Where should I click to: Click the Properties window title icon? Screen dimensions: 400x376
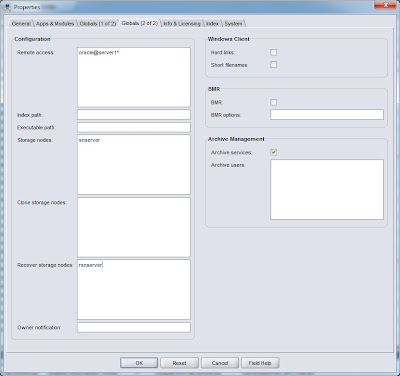(x=7, y=7)
